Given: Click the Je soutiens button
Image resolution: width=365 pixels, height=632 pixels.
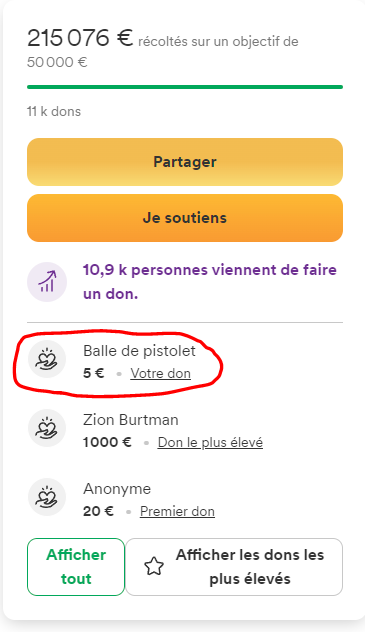Looking at the screenshot, I should (185, 218).
